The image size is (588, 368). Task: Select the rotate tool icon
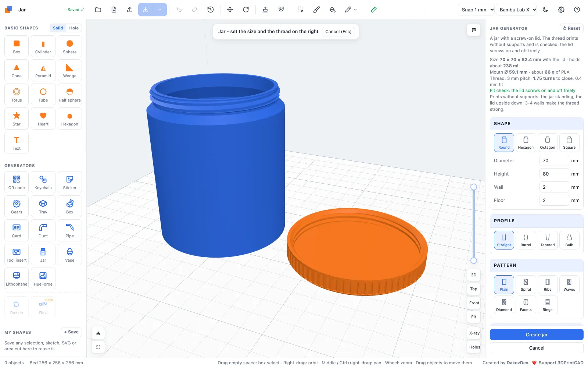(x=246, y=10)
